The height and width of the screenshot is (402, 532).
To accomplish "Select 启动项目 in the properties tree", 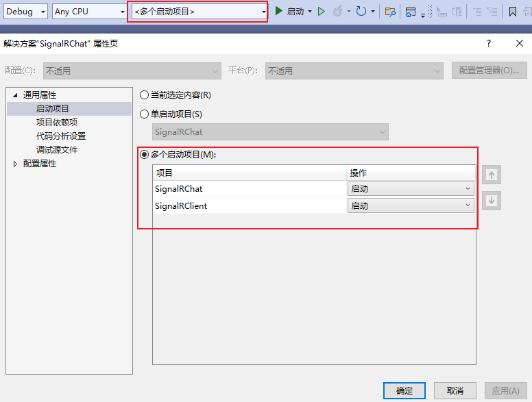I will pyautogui.click(x=52, y=108).
